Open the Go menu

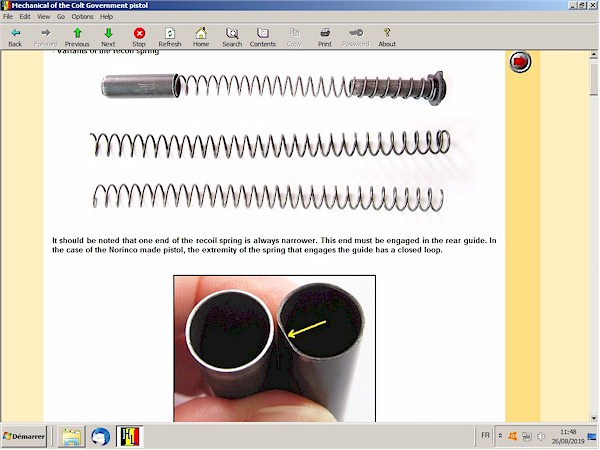61,16
